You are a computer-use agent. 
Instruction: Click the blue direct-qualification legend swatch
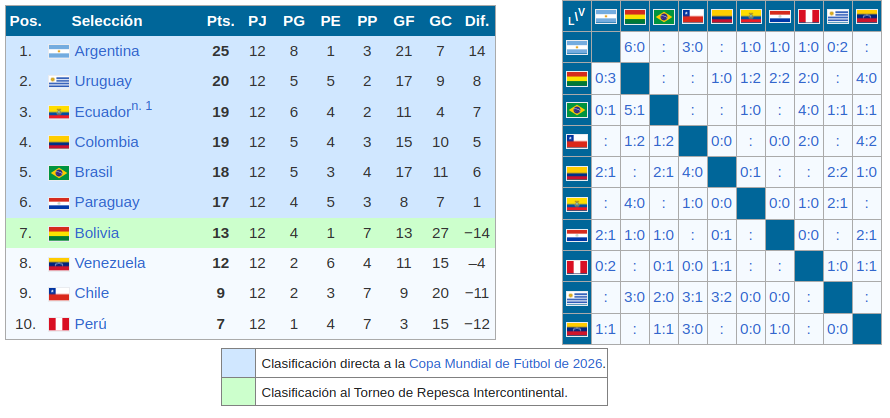point(238,363)
